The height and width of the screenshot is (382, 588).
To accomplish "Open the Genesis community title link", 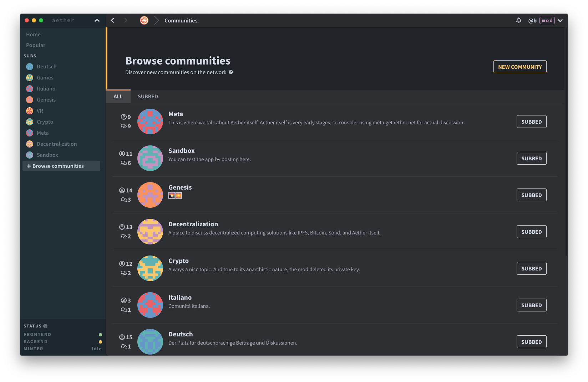I will point(180,187).
